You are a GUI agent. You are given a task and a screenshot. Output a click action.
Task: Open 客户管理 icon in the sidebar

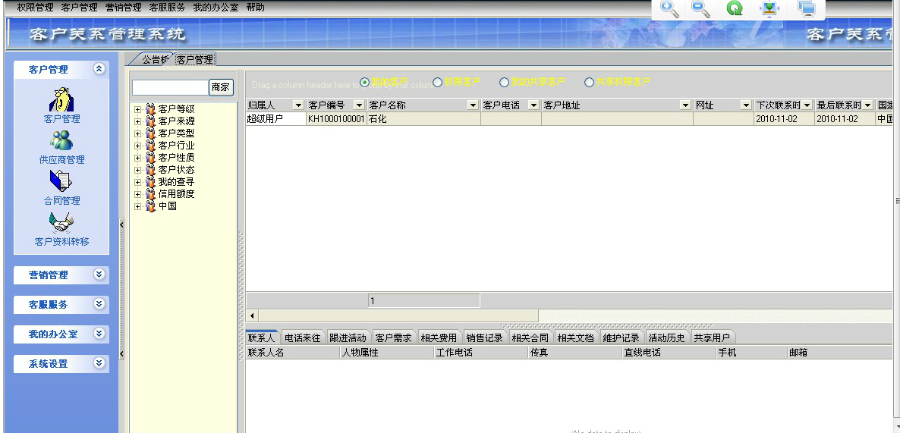[62, 100]
